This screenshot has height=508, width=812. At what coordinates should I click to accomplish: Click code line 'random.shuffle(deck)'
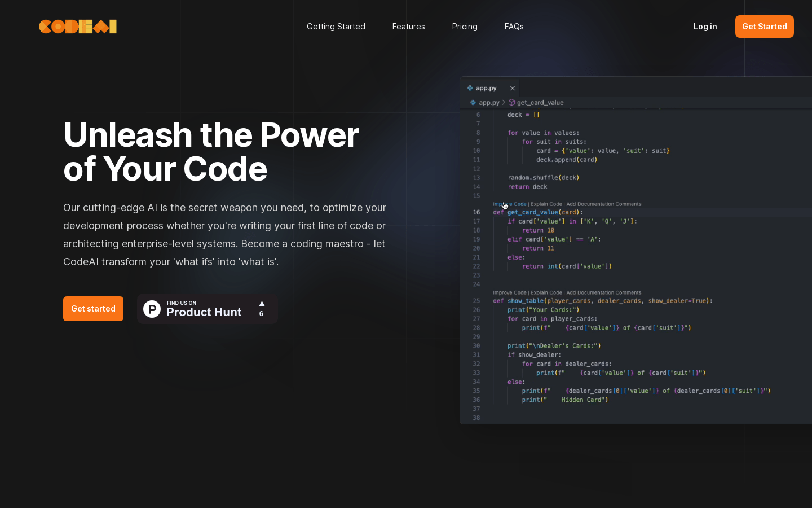click(x=544, y=178)
